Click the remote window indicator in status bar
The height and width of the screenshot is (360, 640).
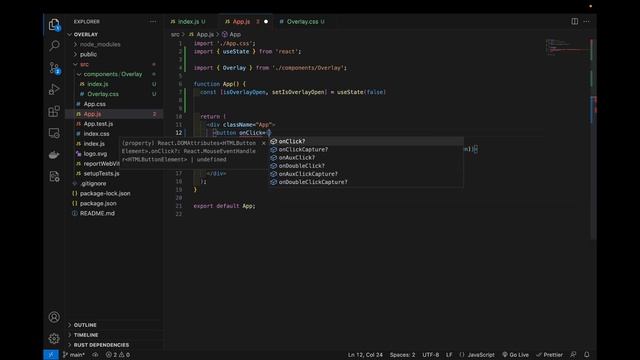coord(51,355)
